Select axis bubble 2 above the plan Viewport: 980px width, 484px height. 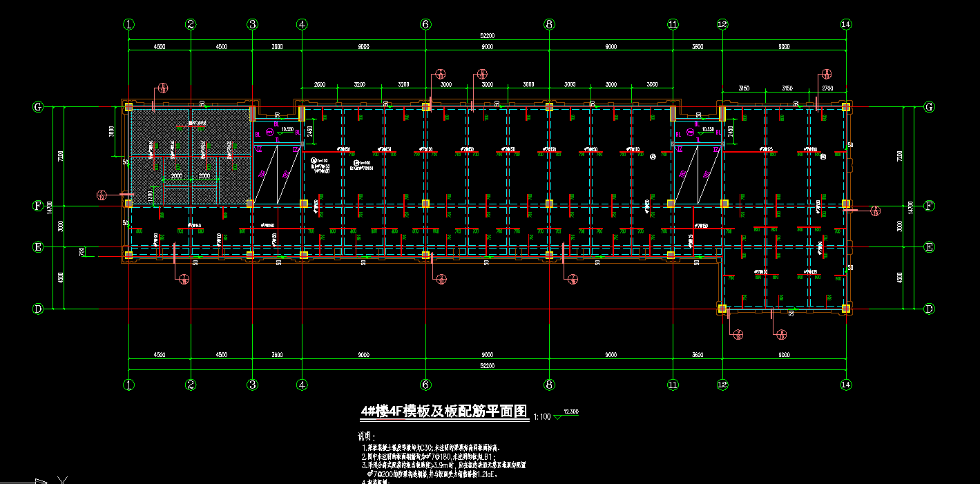click(191, 24)
